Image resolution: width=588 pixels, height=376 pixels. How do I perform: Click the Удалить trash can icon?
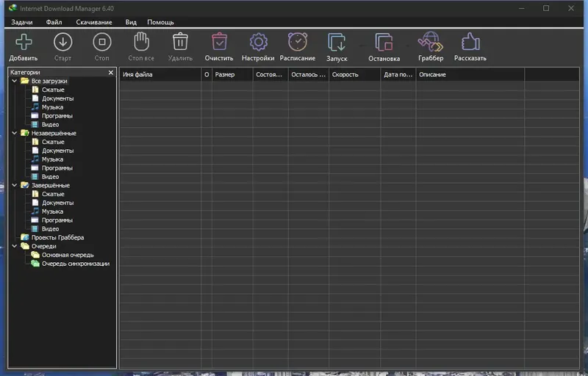pyautogui.click(x=180, y=42)
